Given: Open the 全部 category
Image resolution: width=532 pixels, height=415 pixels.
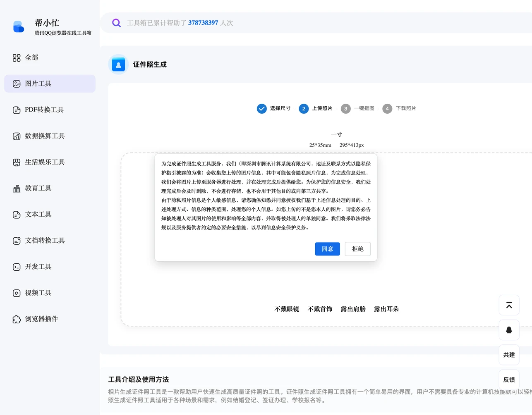Looking at the screenshot, I should [50, 57].
